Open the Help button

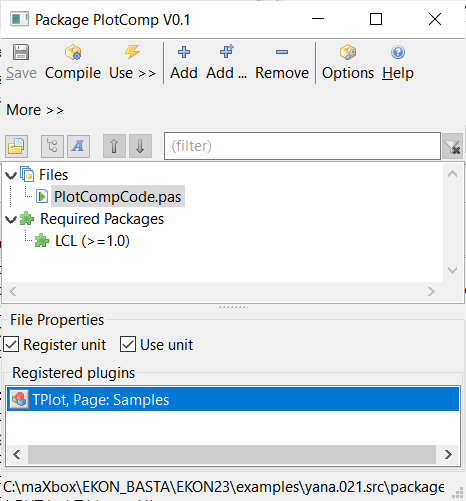point(398,62)
